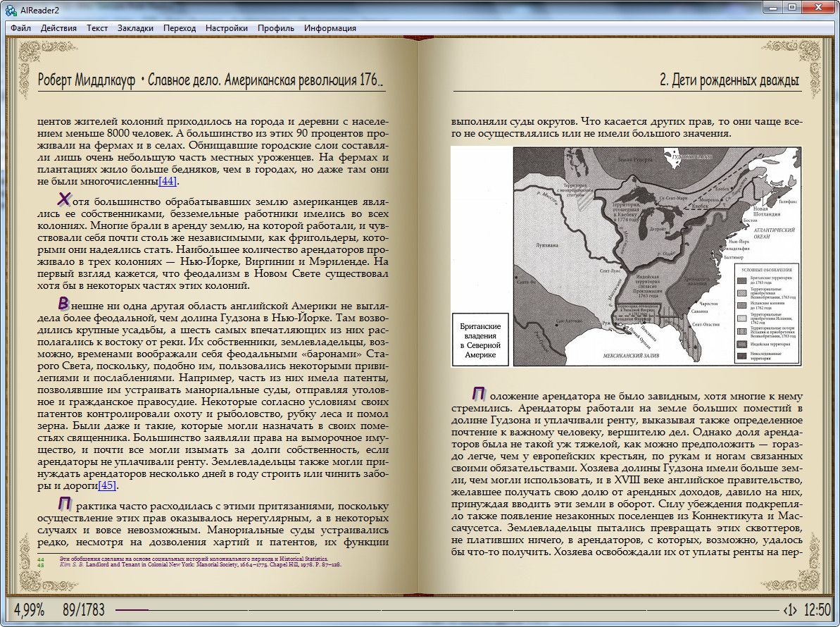Open the Файл menu
The image size is (840, 627).
(x=20, y=28)
